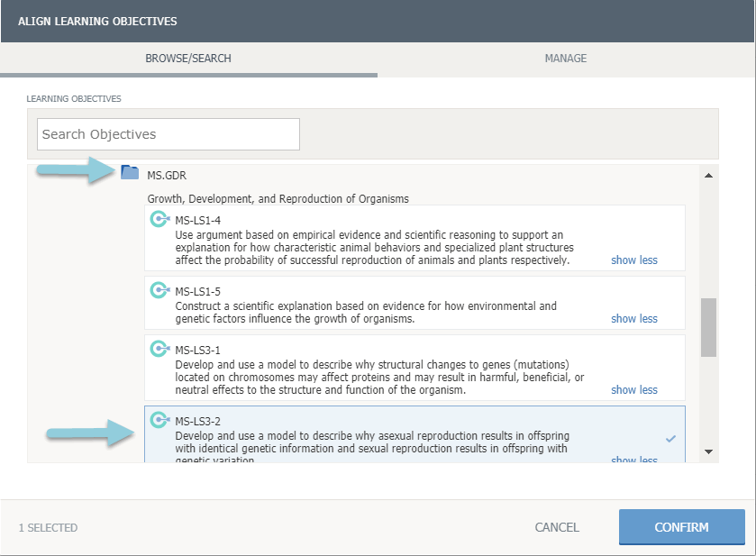Focus the Search Objectives field

169,134
